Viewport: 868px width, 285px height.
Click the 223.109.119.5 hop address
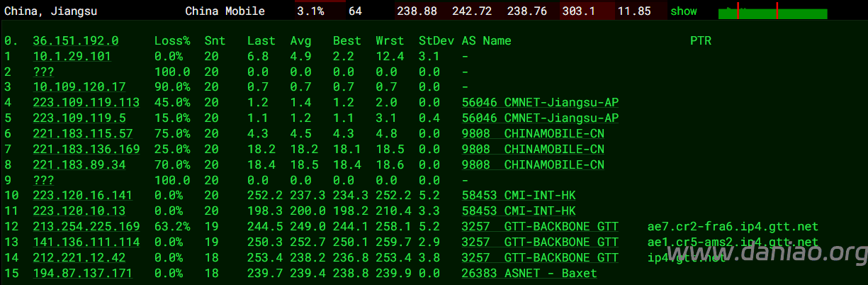point(79,118)
